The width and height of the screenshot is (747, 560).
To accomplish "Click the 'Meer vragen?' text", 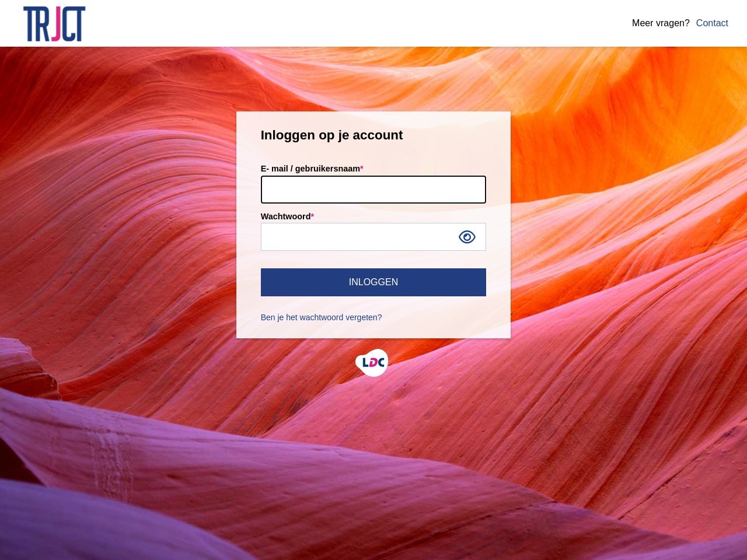I will coord(661,23).
